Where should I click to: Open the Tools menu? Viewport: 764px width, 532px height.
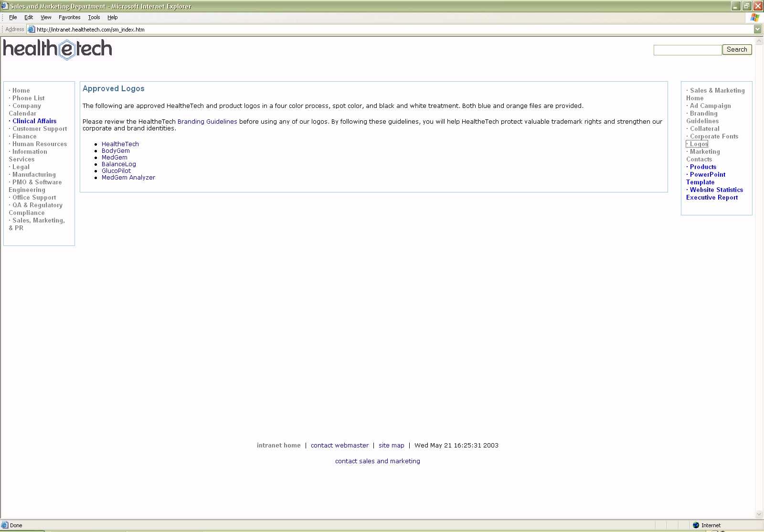point(94,17)
